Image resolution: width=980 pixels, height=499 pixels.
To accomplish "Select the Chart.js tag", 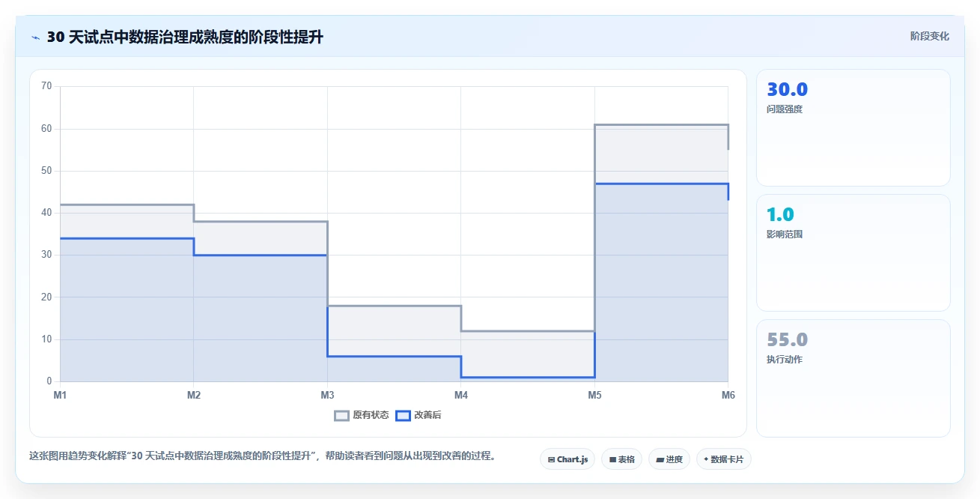I will [567, 459].
